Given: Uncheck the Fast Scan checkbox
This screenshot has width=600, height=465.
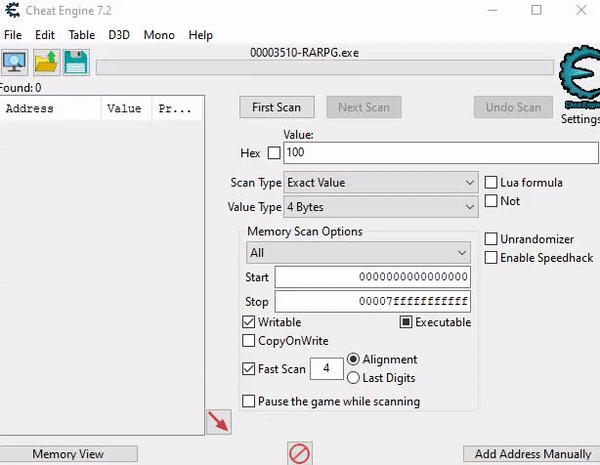Looking at the screenshot, I should click(249, 369).
